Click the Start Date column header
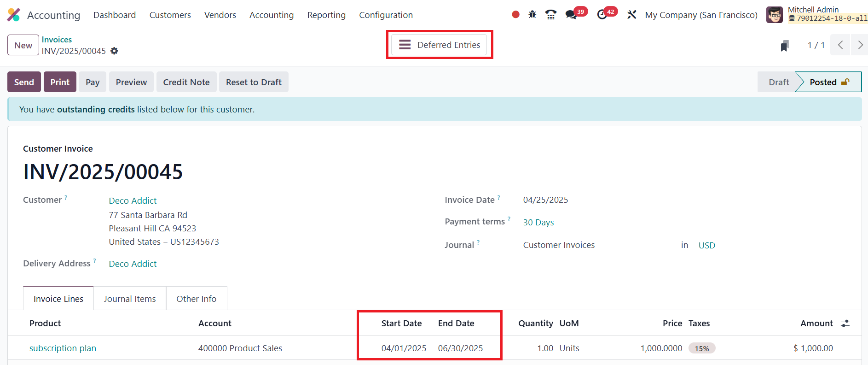The image size is (868, 365). (x=401, y=323)
